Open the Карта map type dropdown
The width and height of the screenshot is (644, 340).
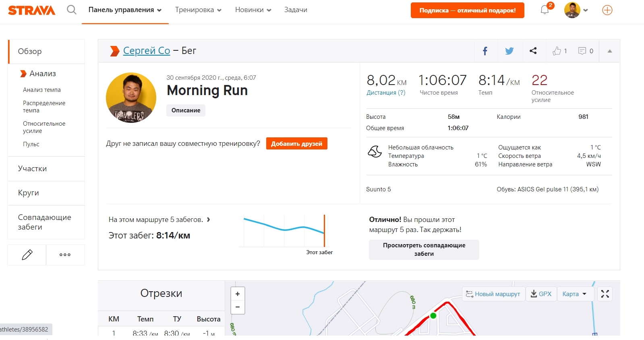click(x=574, y=294)
